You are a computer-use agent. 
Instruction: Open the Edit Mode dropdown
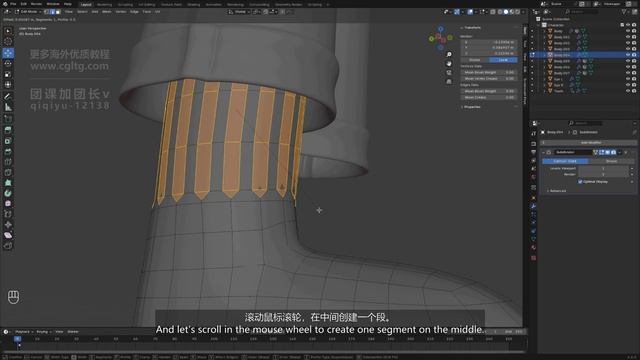click(28, 12)
